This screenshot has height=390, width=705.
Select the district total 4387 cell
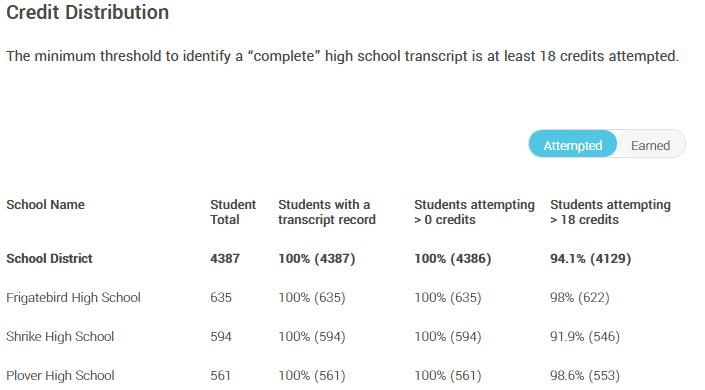coord(225,259)
